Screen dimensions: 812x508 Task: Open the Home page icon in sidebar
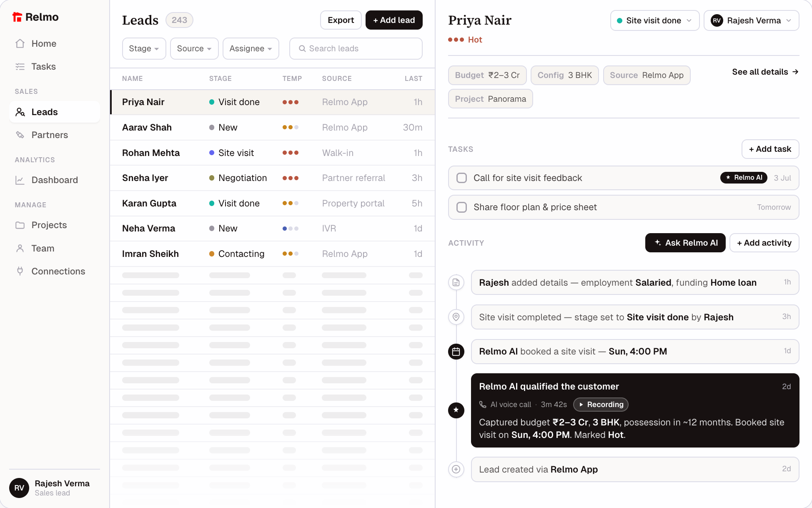tap(20, 43)
